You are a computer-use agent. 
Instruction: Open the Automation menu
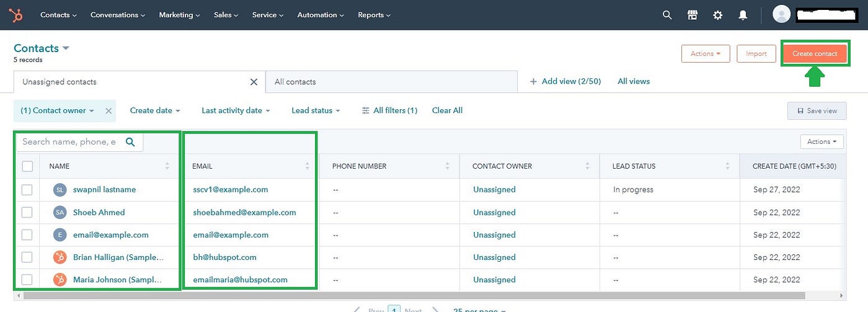321,15
